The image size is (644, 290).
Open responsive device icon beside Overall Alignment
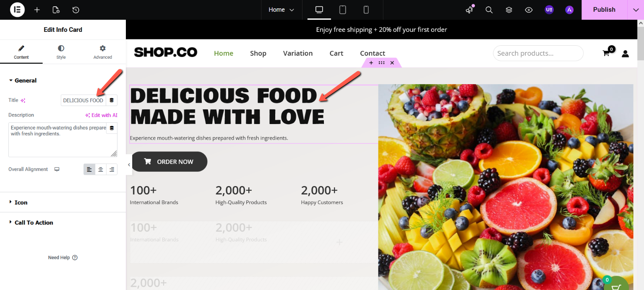click(57, 169)
